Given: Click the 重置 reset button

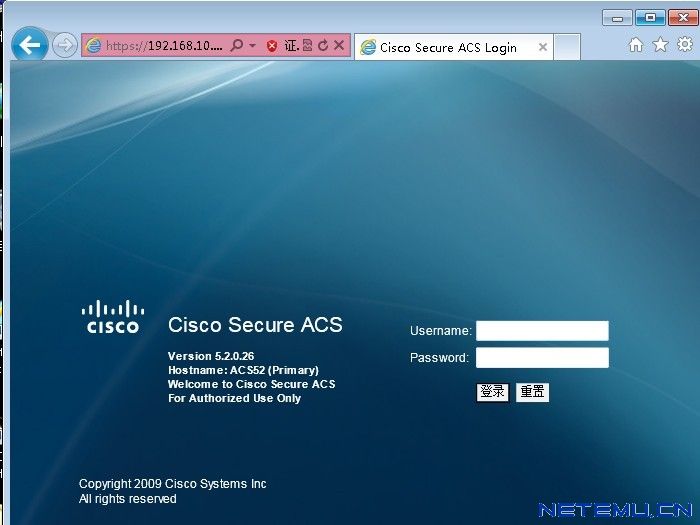Looking at the screenshot, I should pyautogui.click(x=532, y=392).
